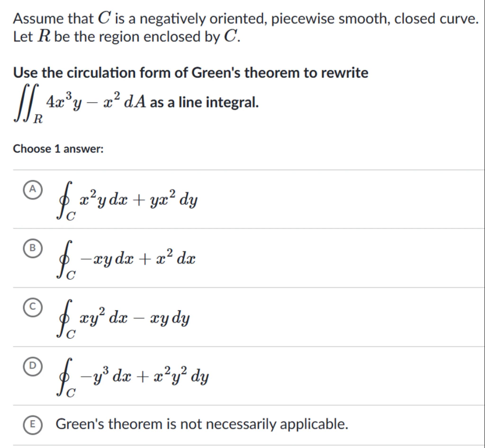
Task: Click the expression −xy dx + x² dx
Action: click(138, 259)
